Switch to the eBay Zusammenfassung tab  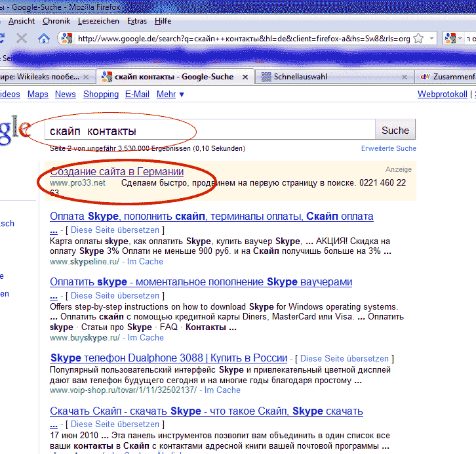click(446, 77)
